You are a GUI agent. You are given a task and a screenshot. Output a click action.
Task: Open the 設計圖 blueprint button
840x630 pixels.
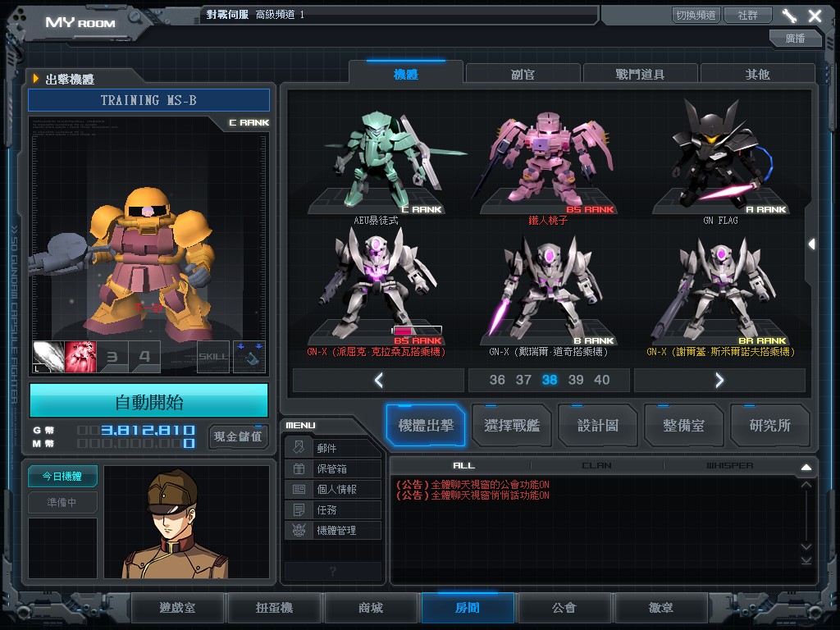pyautogui.click(x=598, y=426)
